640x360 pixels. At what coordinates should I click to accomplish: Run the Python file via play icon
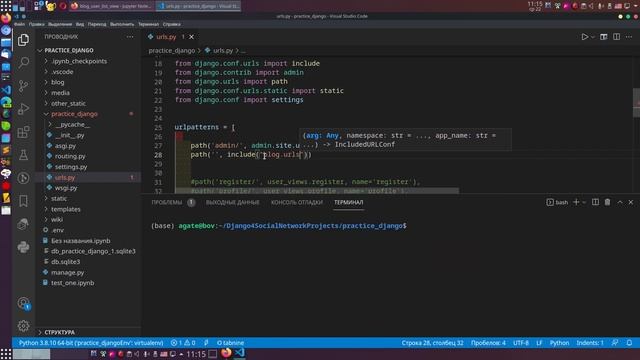pyautogui.click(x=584, y=37)
